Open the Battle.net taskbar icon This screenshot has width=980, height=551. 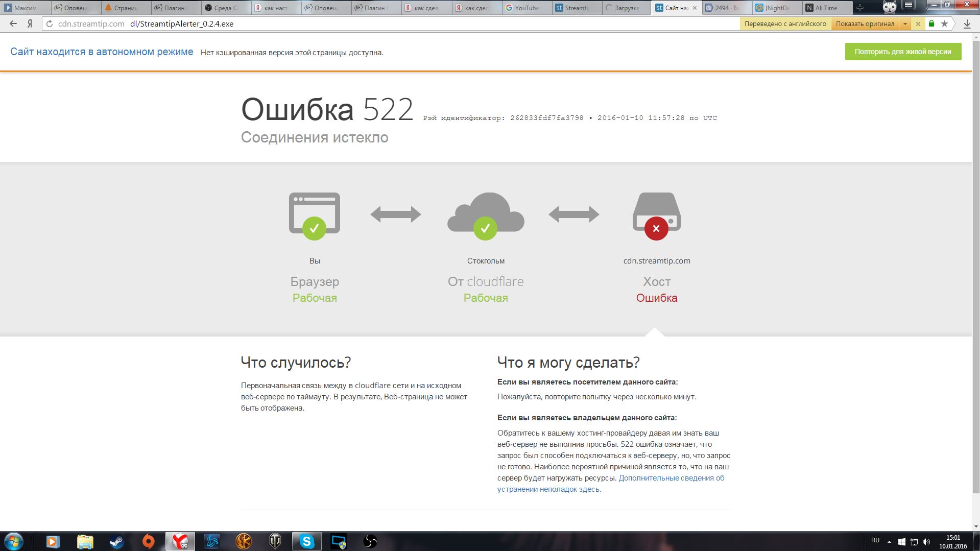pyautogui.click(x=211, y=541)
